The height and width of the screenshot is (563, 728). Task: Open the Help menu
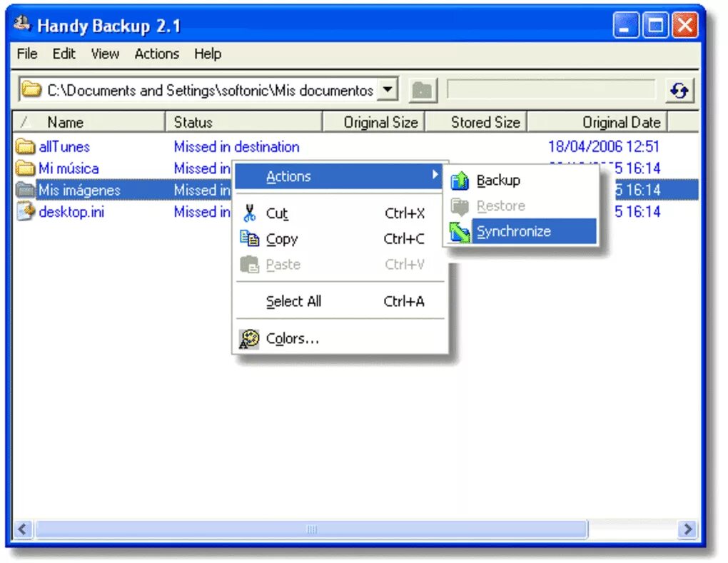coord(208,54)
